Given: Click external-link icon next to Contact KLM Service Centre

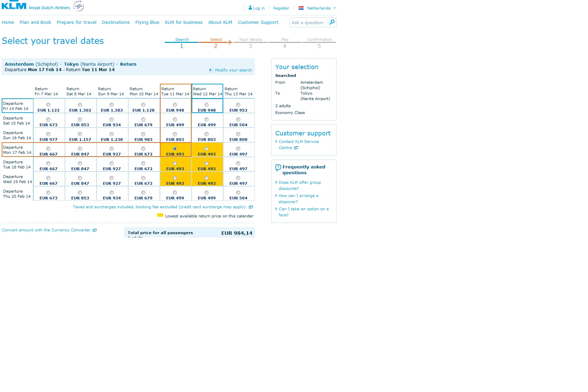Looking at the screenshot, I should click(x=296, y=148).
